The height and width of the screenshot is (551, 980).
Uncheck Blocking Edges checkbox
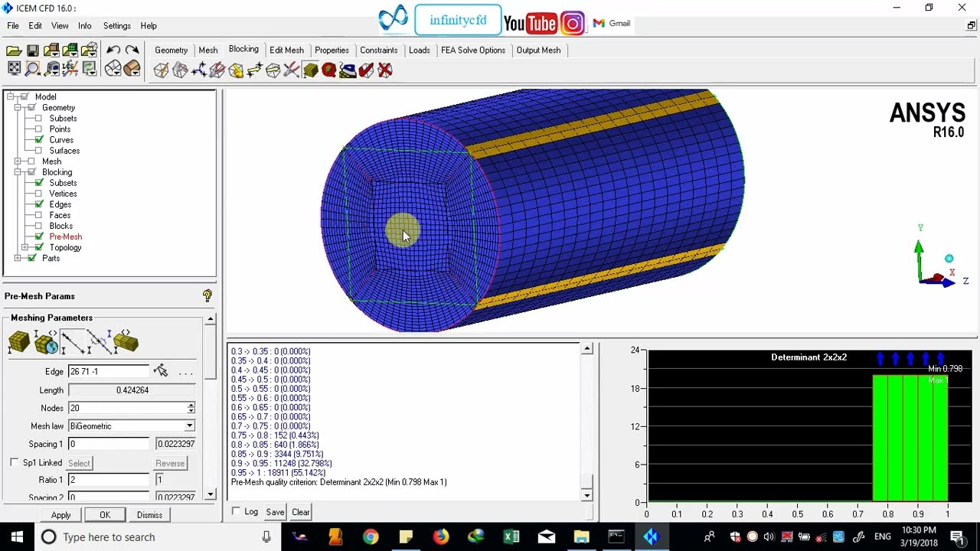point(39,204)
